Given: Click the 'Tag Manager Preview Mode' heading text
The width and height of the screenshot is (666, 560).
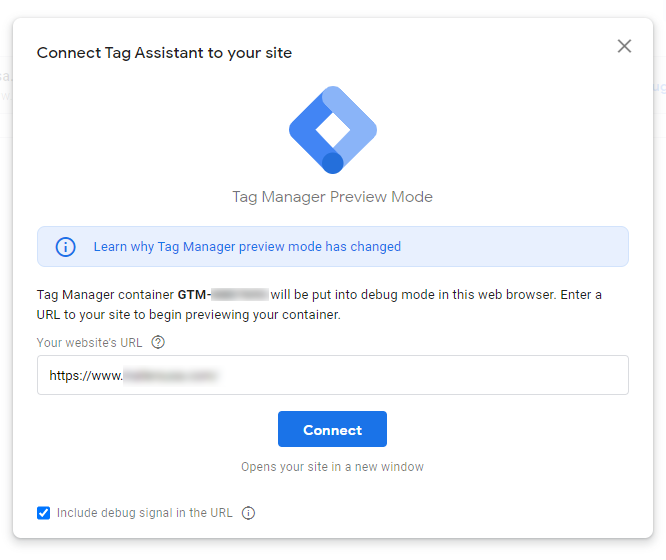Looking at the screenshot, I should click(x=332, y=197).
